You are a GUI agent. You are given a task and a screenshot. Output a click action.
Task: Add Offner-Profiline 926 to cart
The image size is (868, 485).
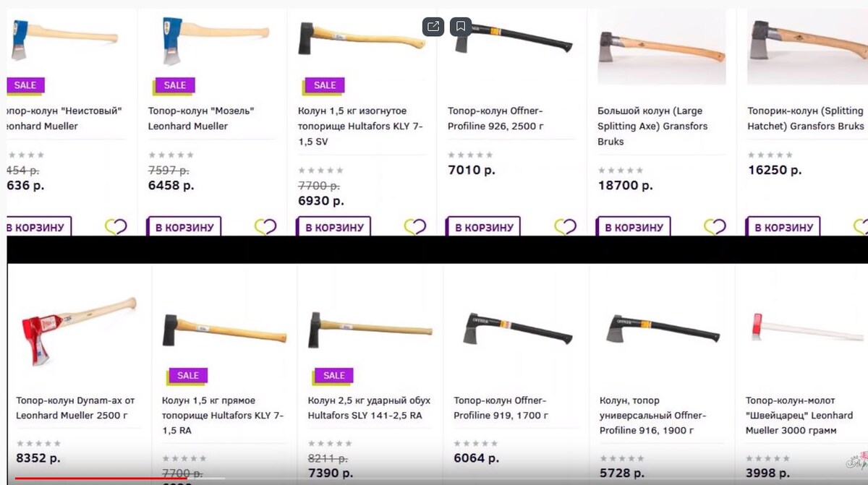[x=484, y=227]
